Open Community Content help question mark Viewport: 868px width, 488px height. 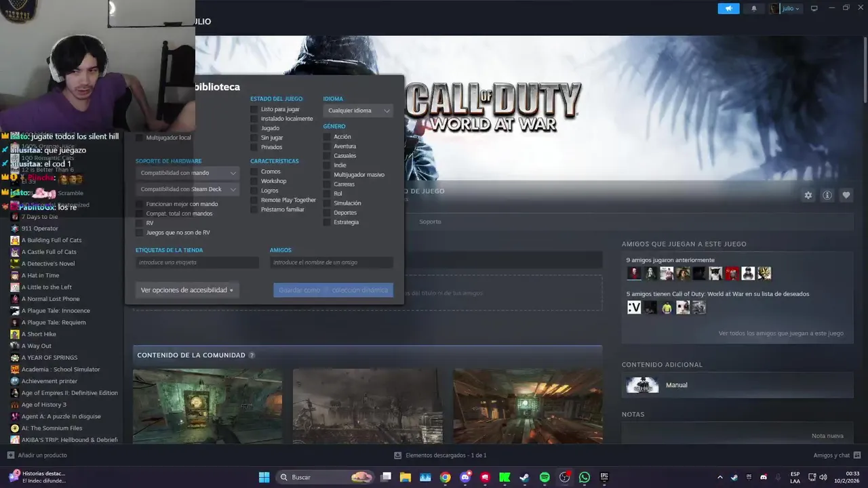point(252,355)
